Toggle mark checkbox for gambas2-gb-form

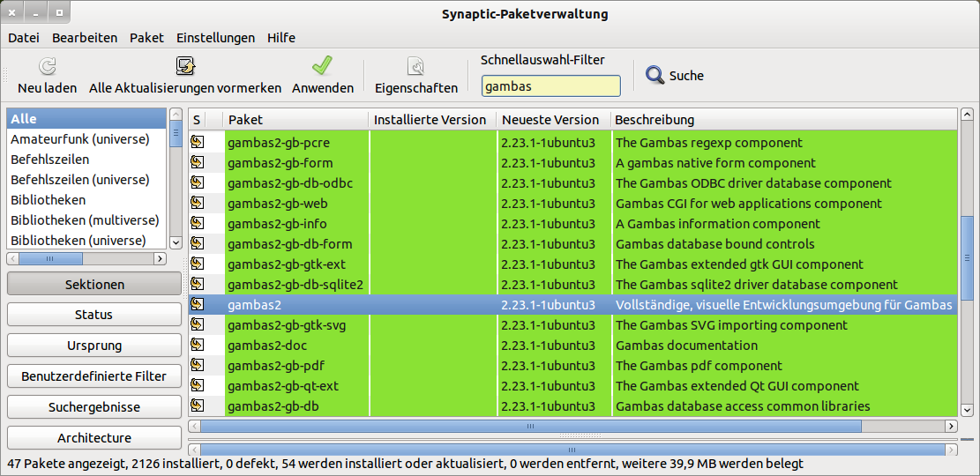(x=197, y=163)
